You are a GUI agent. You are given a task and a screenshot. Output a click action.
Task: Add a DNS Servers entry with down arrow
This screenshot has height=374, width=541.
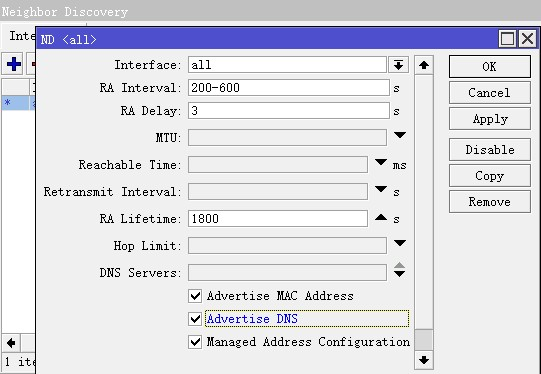pos(400,274)
